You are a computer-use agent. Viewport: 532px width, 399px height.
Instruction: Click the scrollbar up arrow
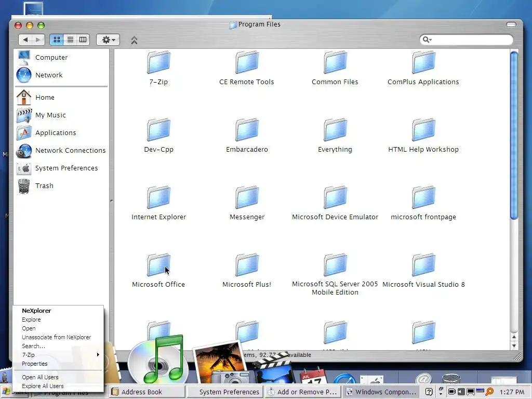(x=514, y=337)
